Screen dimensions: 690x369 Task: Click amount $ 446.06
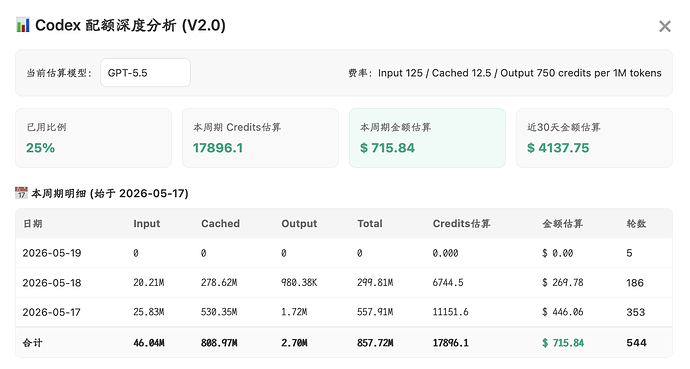click(563, 312)
